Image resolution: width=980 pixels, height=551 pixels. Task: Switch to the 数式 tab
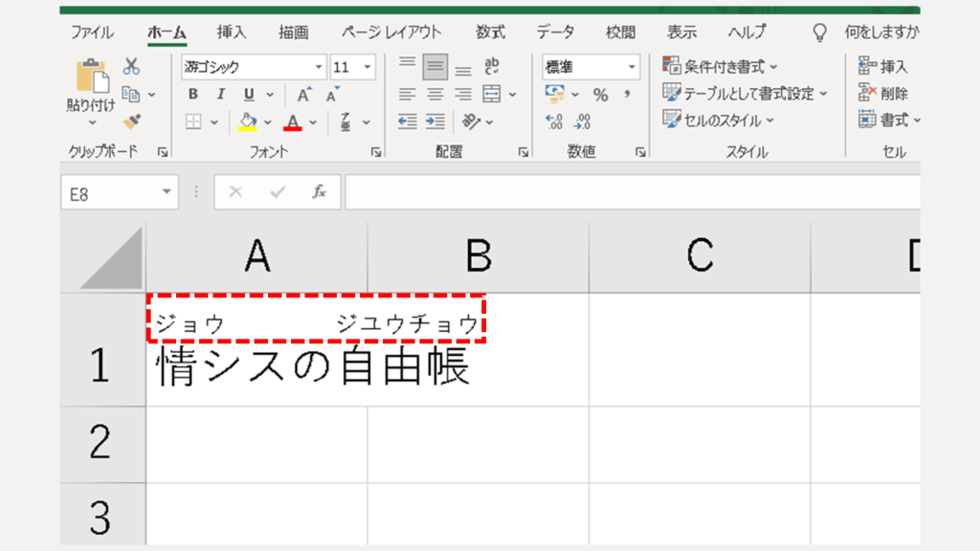[491, 33]
